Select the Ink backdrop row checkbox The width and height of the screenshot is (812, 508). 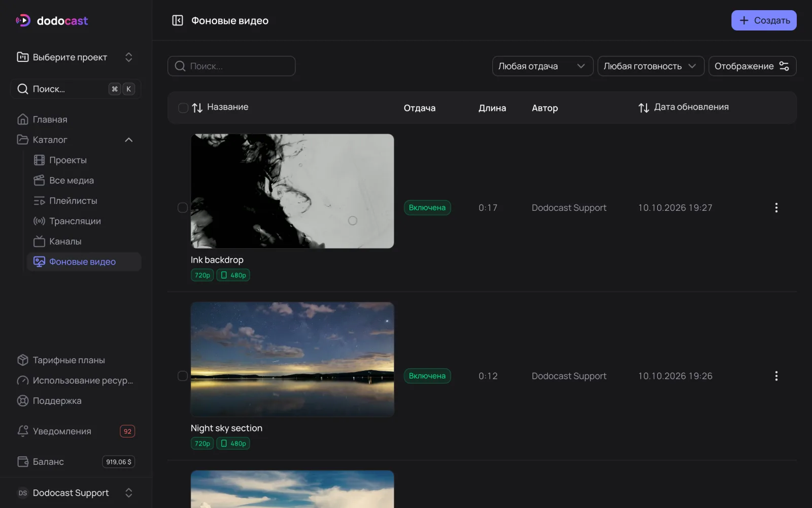coord(183,208)
